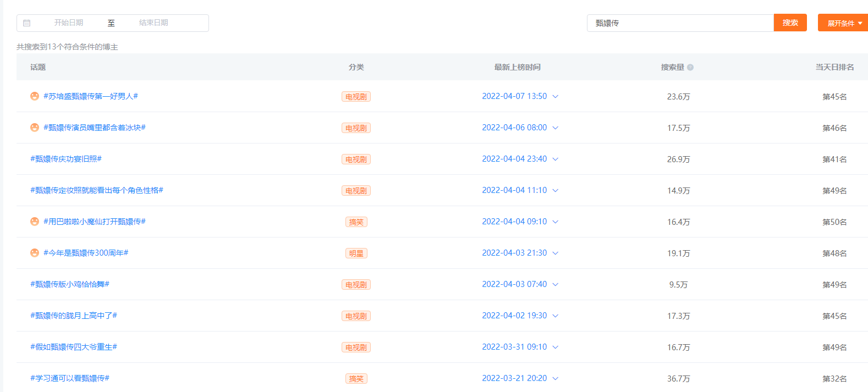This screenshot has width=868, height=392.
Task: Focus the search box containing 甄嬛传
Action: 680,23
